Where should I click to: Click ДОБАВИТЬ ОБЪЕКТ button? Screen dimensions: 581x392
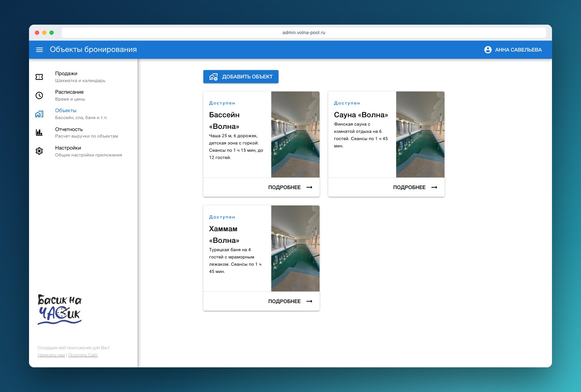(x=241, y=77)
